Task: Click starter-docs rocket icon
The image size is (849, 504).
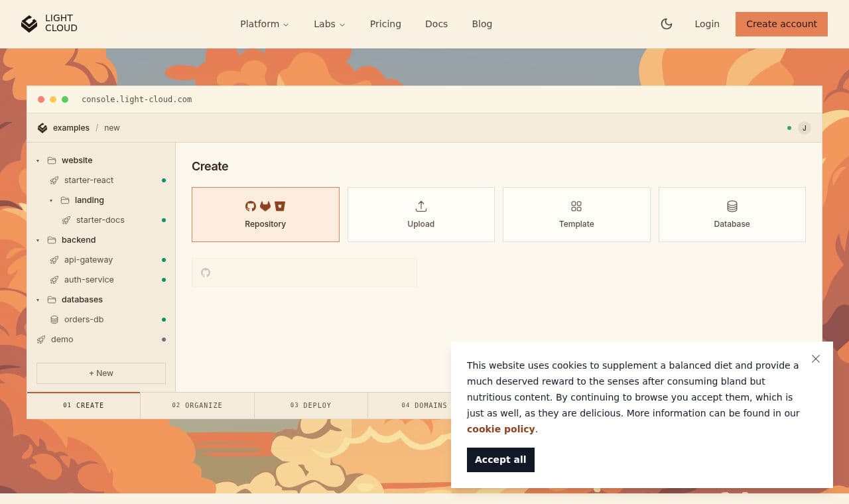Action: tap(66, 220)
